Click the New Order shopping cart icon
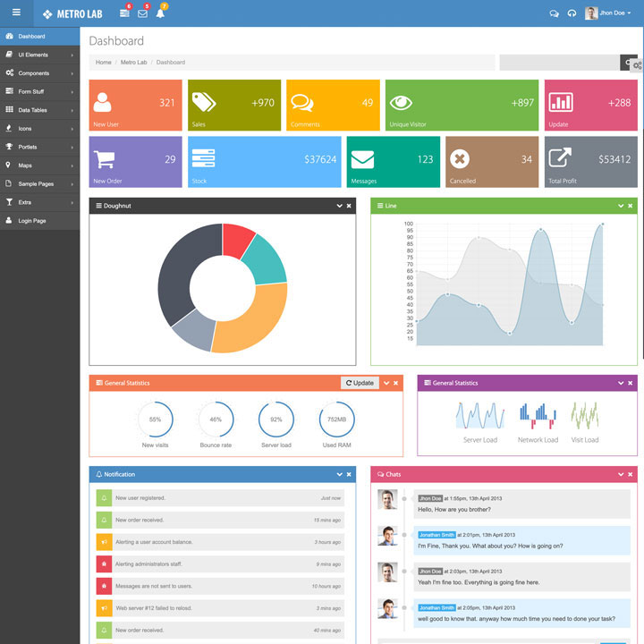The width and height of the screenshot is (644, 644). [104, 159]
